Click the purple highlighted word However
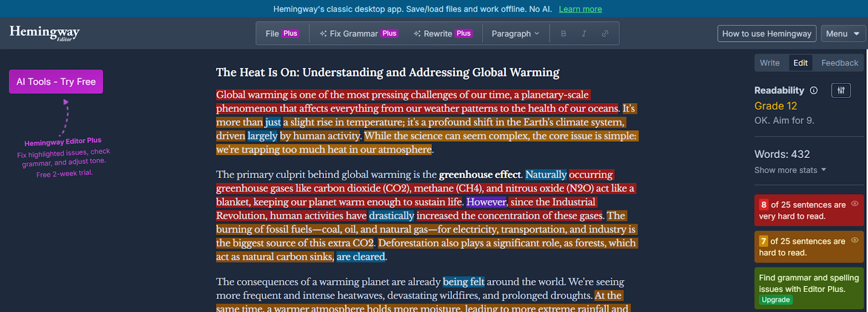868x312 pixels. pos(486,202)
